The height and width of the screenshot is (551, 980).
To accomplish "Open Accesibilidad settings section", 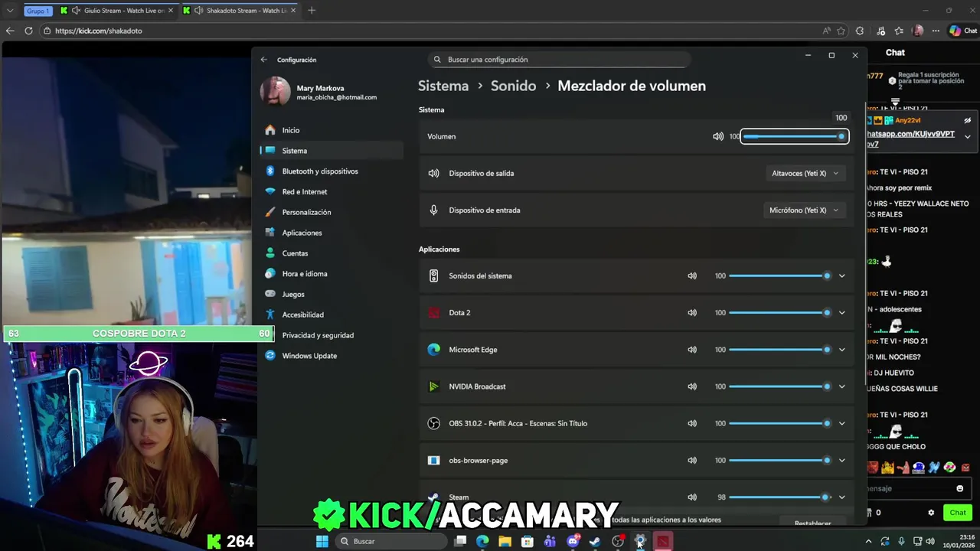I will [332, 315].
